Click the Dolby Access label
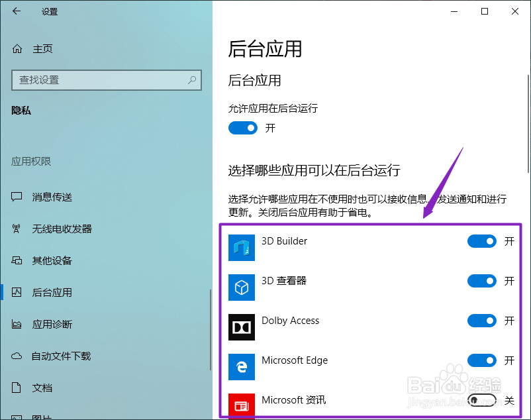This screenshot has height=420, width=531. [x=290, y=321]
